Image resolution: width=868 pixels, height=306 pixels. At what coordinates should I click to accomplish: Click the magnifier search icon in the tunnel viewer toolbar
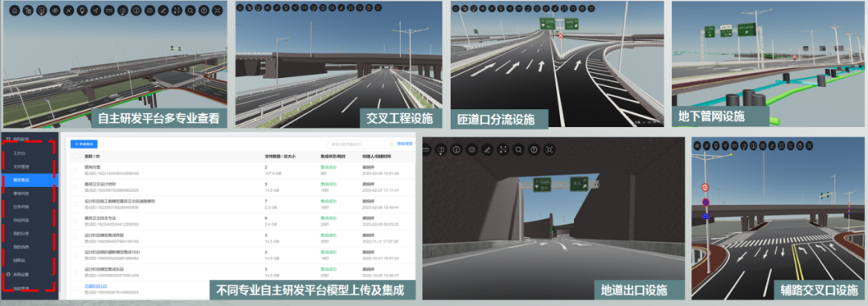[x=518, y=149]
